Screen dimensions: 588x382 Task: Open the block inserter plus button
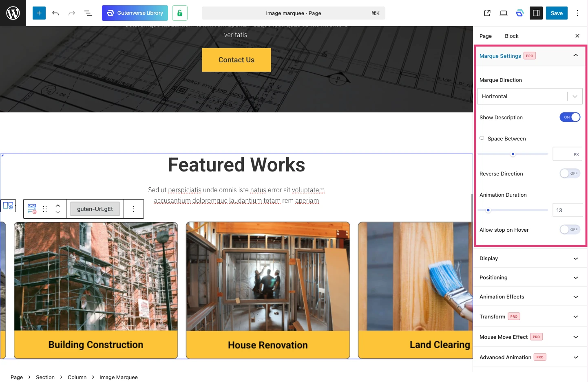coord(39,13)
